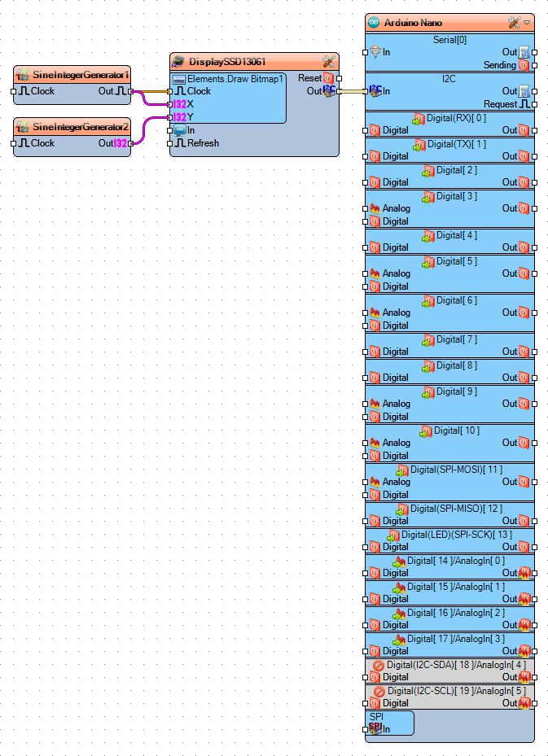Click SineIntegerGenerator2 Out I32 icon
This screenshot has height=756, width=548.
point(121,143)
